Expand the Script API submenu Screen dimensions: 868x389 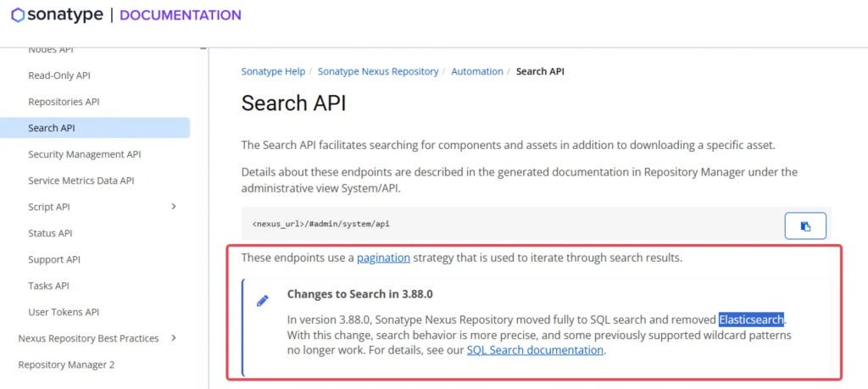pos(173,207)
